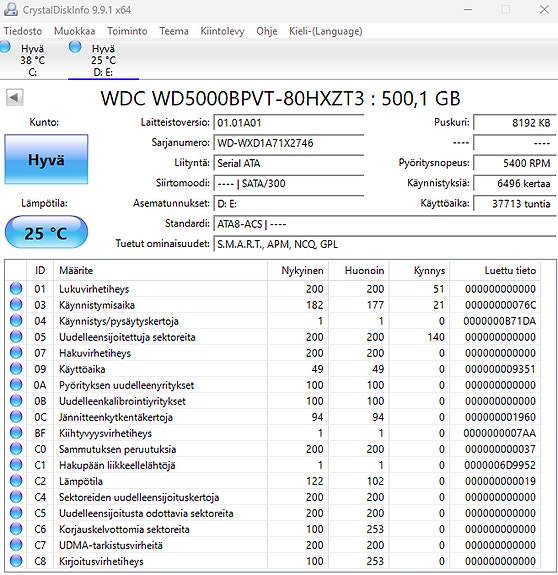
Task: Select the raw value 0000006D9952
Action: 500,465
